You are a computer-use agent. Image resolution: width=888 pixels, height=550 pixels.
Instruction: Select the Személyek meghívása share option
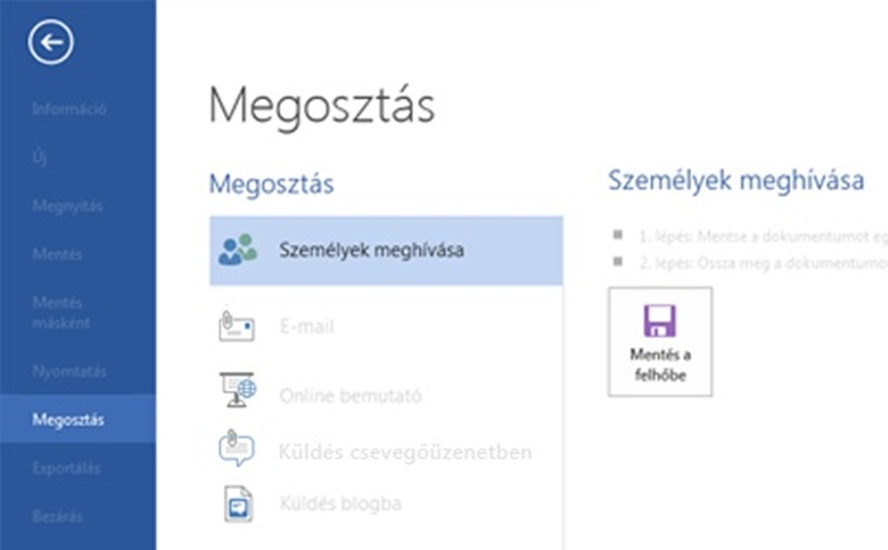click(x=371, y=250)
